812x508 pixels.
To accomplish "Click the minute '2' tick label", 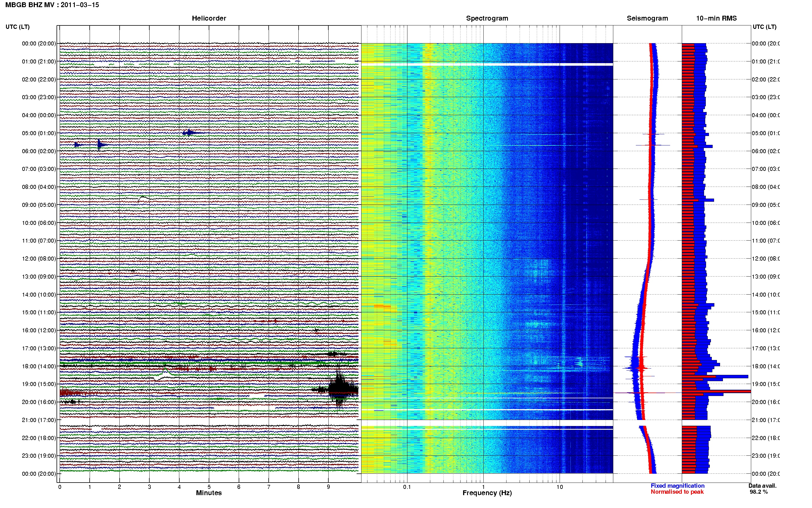I will tap(120, 487).
